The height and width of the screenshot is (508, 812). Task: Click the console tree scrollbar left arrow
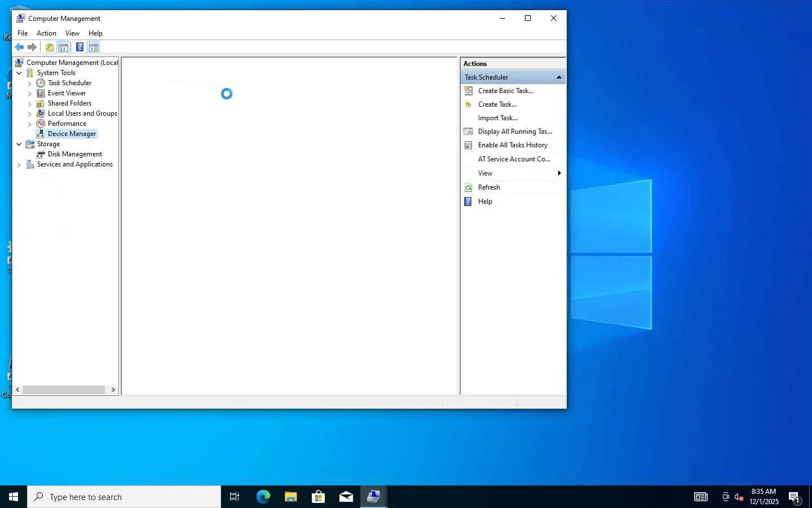click(x=17, y=390)
